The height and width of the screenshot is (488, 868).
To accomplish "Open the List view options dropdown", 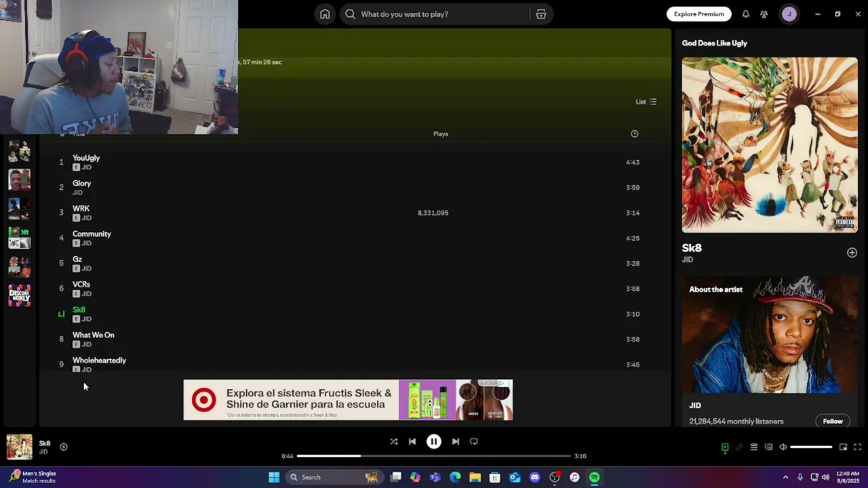I will 646,102.
